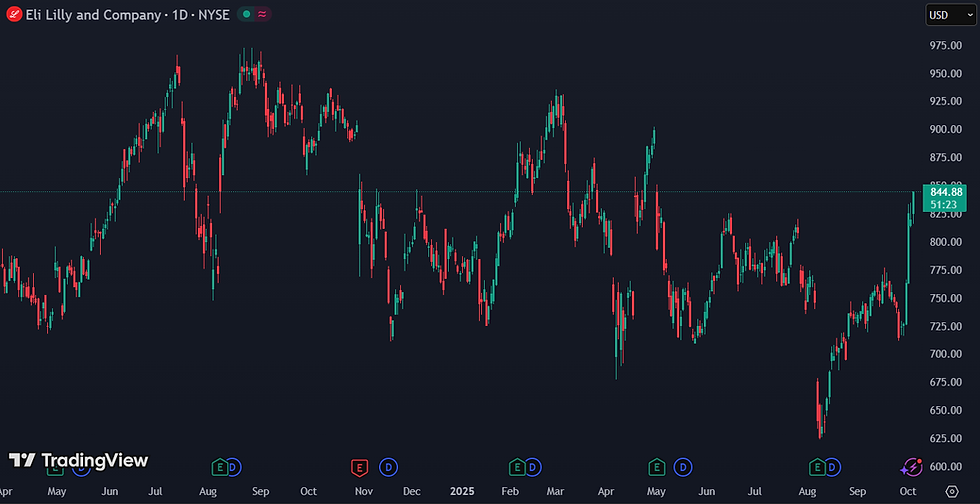This screenshot has height=504, width=980.
Task: Click the 800.00 price axis label
Action: click(946, 242)
